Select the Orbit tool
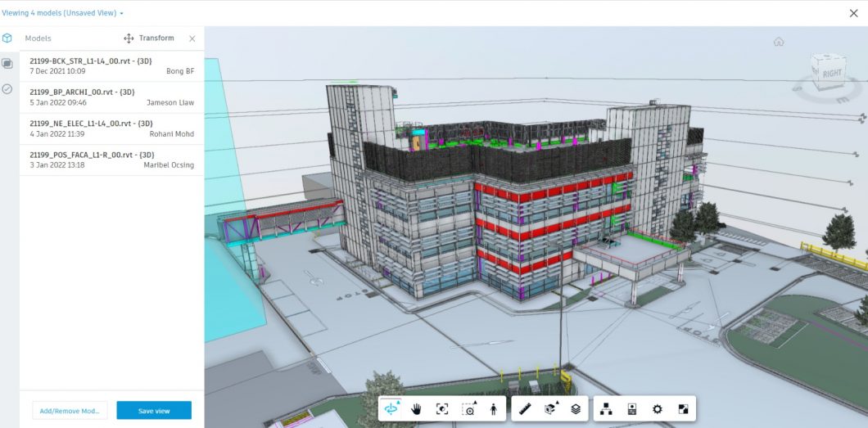This screenshot has width=868, height=428. tap(391, 408)
